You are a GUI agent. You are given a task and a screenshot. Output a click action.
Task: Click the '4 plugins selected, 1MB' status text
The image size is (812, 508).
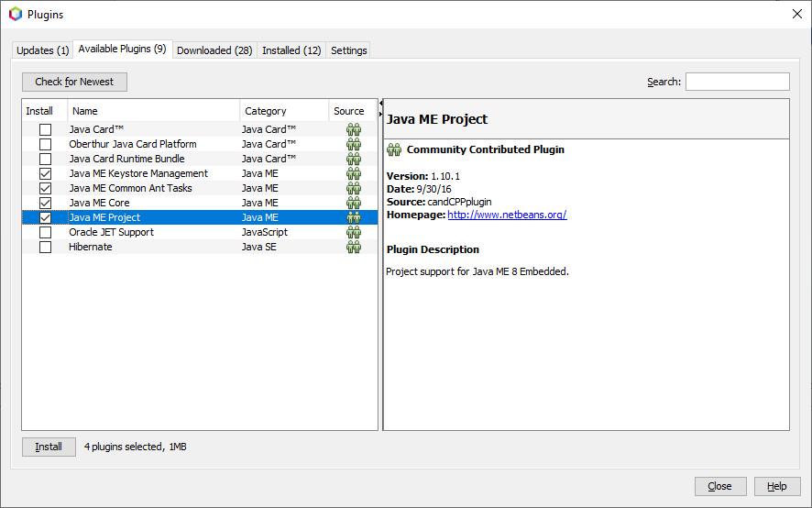[135, 447]
